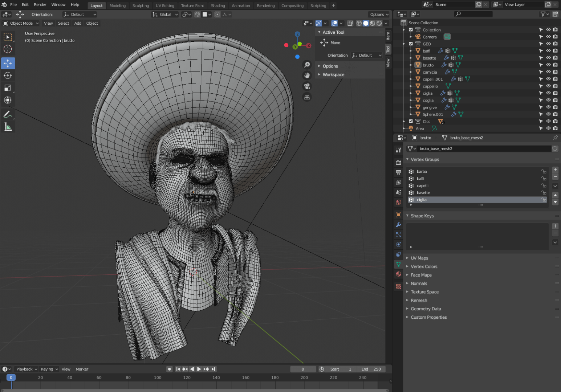Click the pan view hand icon
561x392 pixels.
point(307,75)
